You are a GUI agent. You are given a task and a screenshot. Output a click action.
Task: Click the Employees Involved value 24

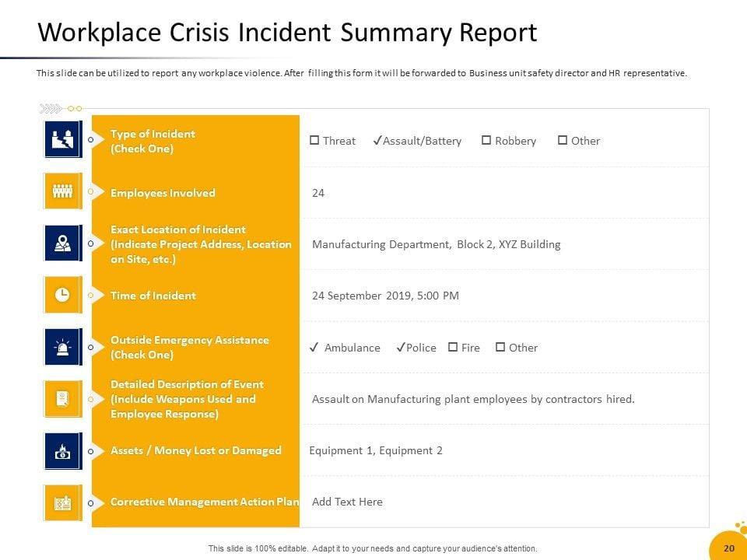(x=318, y=193)
